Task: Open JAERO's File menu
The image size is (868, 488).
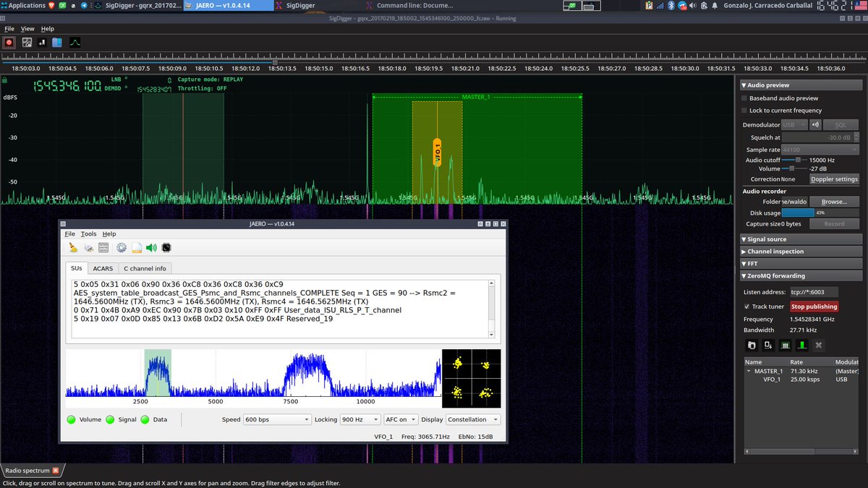Action: (x=69, y=234)
